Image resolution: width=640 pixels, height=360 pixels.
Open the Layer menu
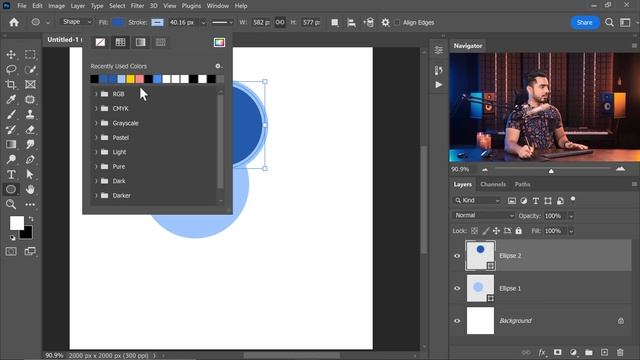78,6
